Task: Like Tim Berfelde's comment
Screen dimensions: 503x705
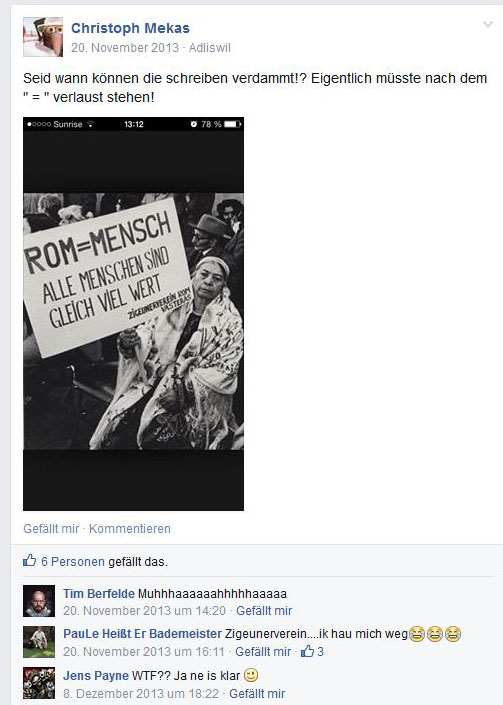Action: point(264,611)
